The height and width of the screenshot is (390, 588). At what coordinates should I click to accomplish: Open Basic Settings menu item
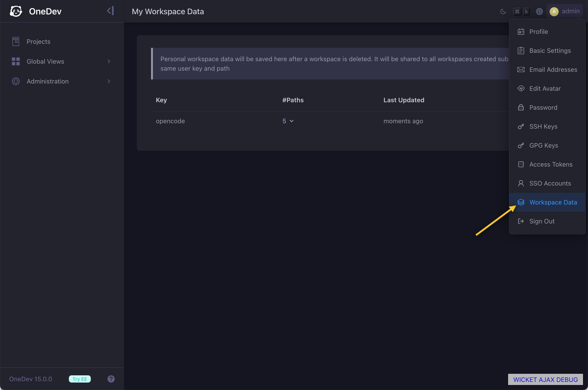[547, 51]
